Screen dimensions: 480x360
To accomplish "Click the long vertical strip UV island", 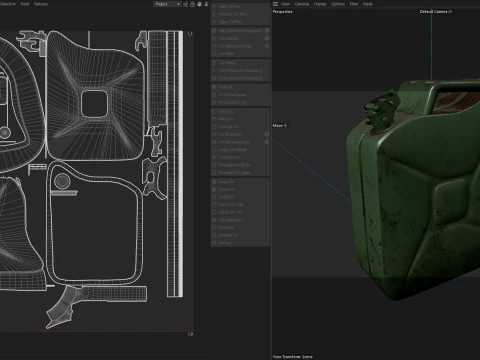I will [x=175, y=164].
